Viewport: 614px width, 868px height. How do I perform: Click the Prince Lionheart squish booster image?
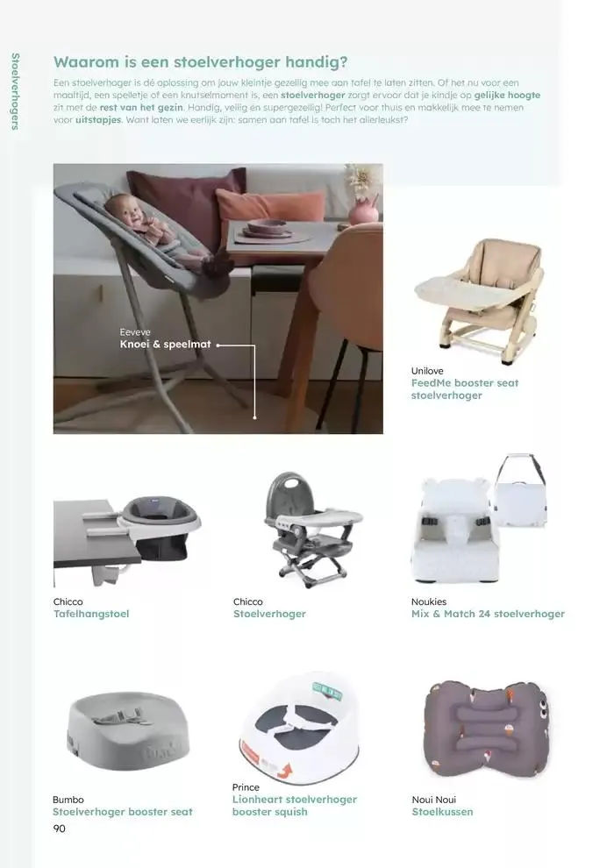299,728
